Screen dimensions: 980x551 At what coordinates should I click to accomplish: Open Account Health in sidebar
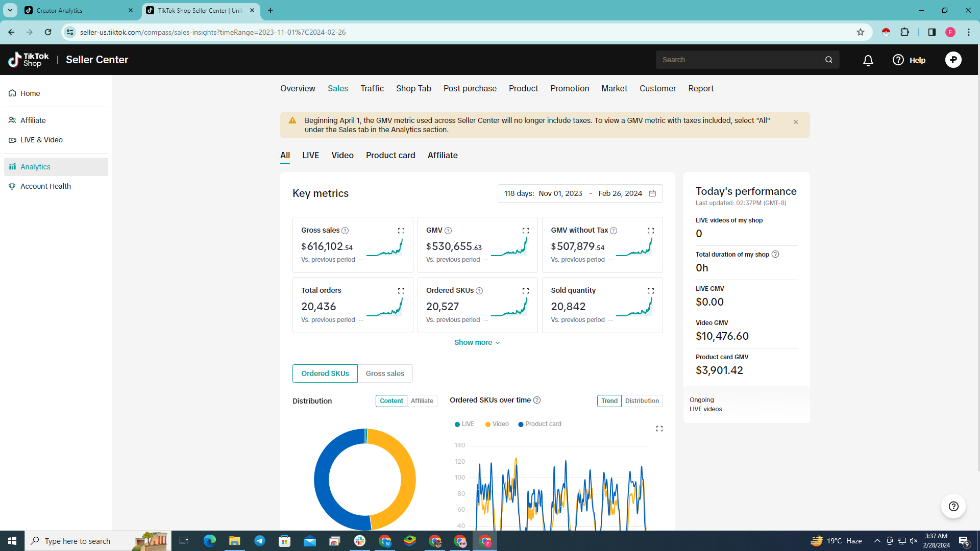[45, 186]
